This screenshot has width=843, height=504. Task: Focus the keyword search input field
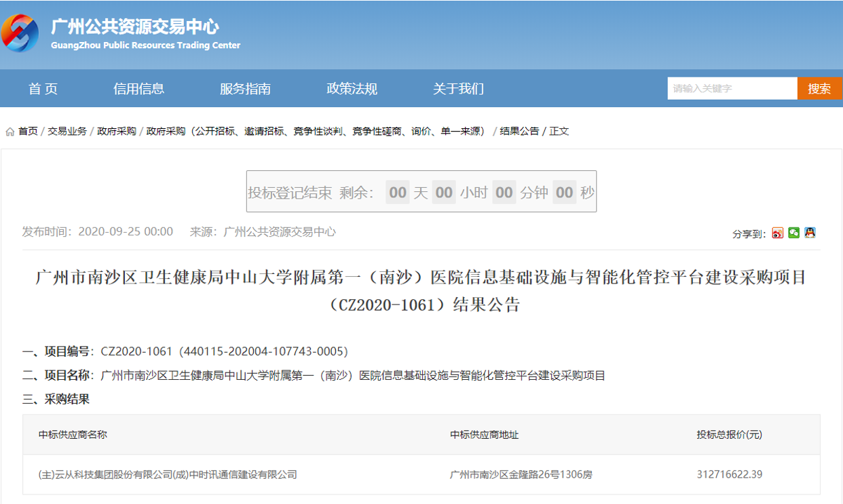click(x=732, y=88)
